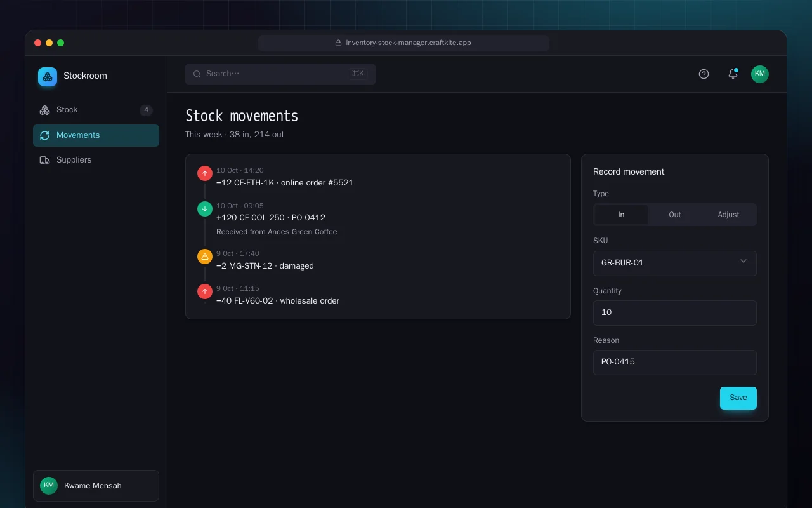Click 'This week · 38 in, 214 out' summary
This screenshot has height=508, width=812.
tap(235, 135)
